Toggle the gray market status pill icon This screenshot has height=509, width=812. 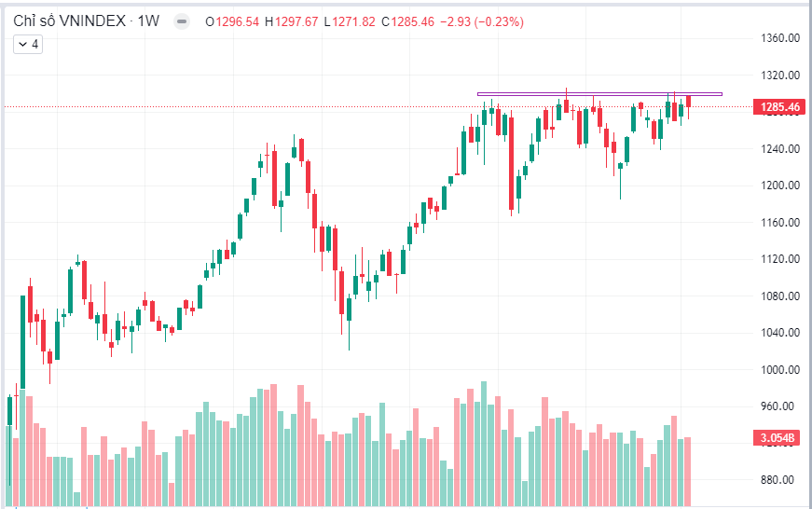point(181,21)
